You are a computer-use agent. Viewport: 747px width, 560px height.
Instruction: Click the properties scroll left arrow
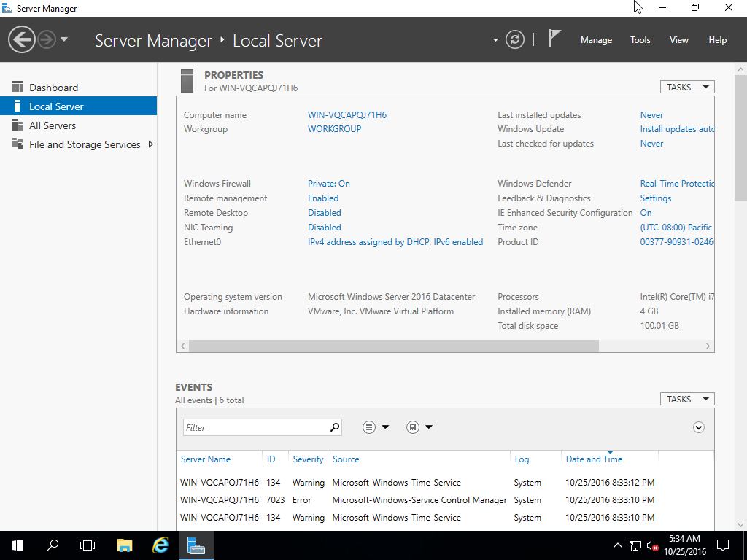point(183,346)
